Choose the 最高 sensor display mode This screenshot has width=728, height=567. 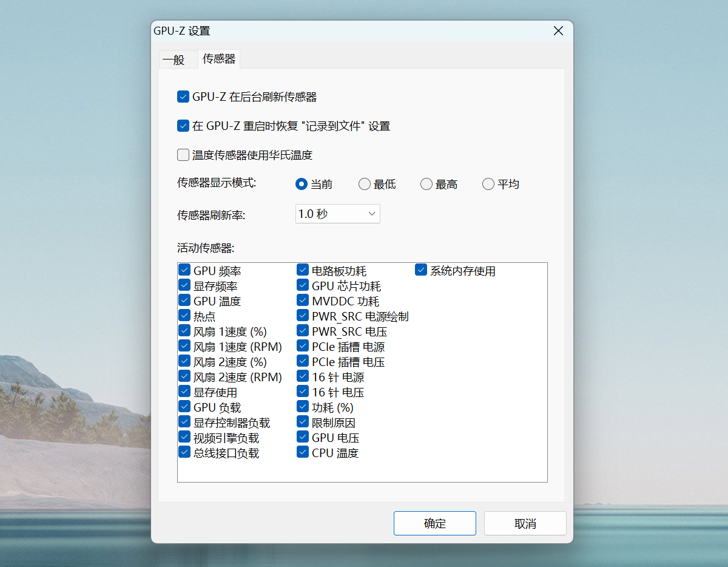tap(426, 184)
